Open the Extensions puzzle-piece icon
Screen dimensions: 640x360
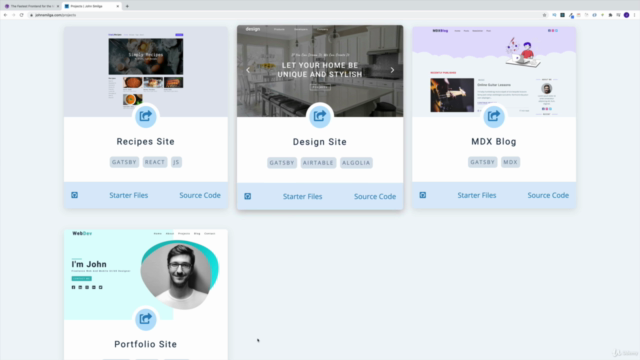coord(610,15)
